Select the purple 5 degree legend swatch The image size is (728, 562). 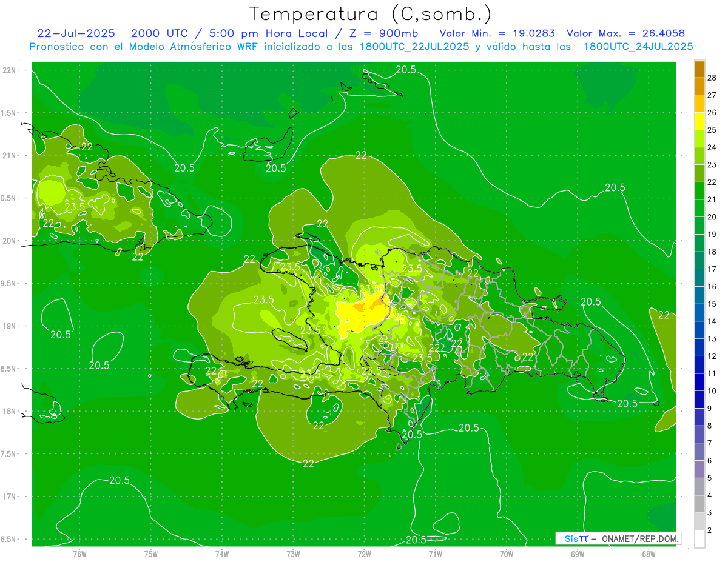coord(699,470)
